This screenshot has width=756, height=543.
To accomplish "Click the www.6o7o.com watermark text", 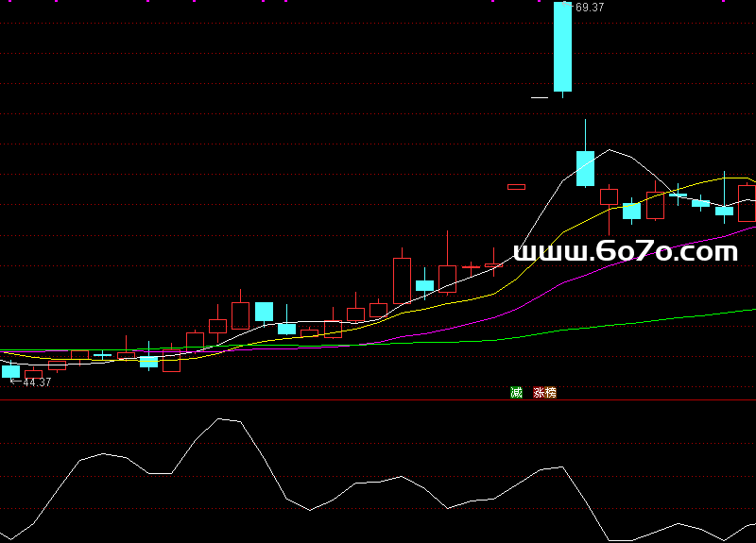I will tap(625, 251).
